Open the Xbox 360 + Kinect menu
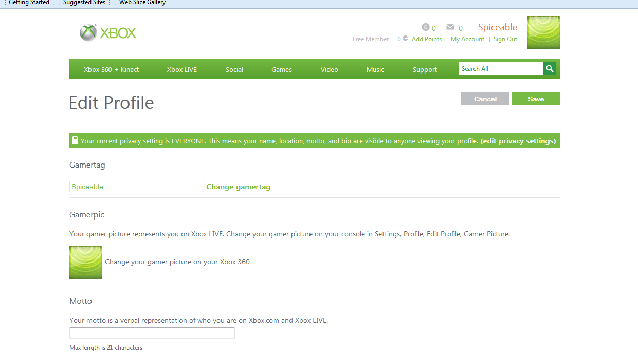The image size is (638, 364). click(x=112, y=69)
